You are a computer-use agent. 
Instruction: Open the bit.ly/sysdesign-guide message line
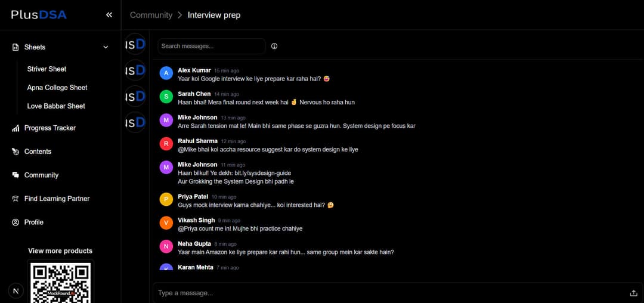234,173
